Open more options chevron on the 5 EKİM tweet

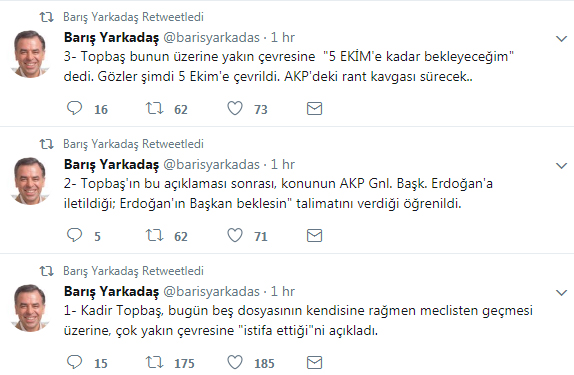pyautogui.click(x=561, y=38)
